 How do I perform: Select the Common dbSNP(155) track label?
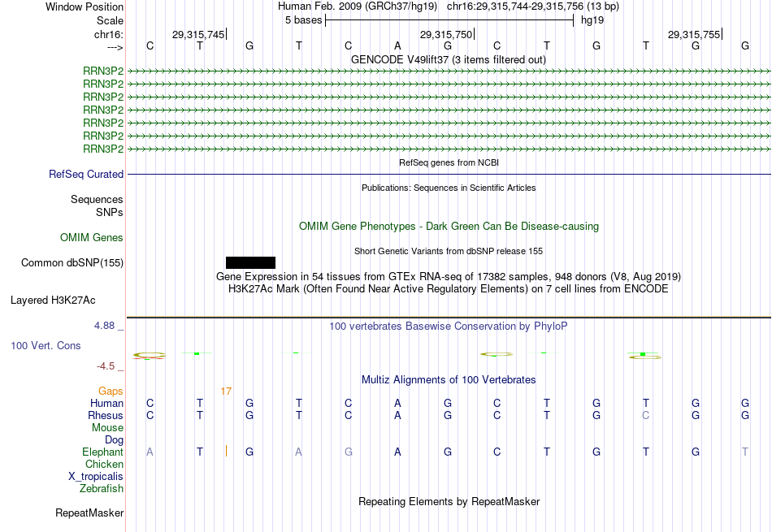coord(72,263)
